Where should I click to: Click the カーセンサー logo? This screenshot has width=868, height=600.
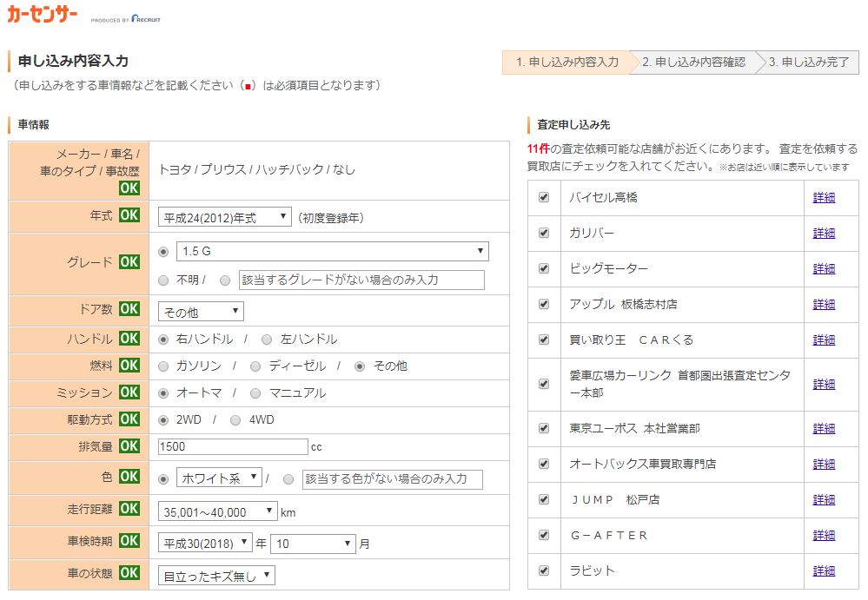click(x=42, y=14)
